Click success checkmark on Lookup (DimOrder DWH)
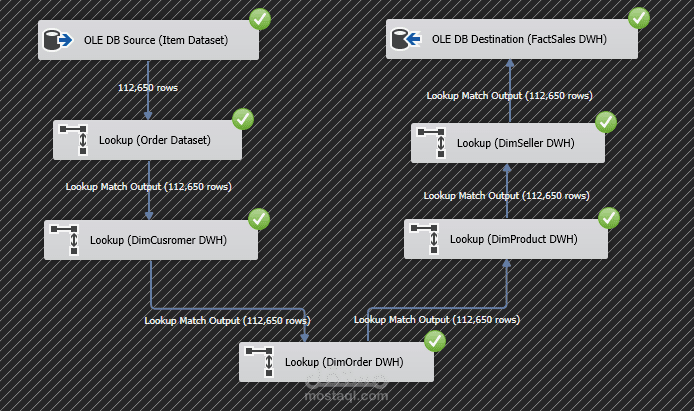The width and height of the screenshot is (694, 411). click(x=435, y=341)
